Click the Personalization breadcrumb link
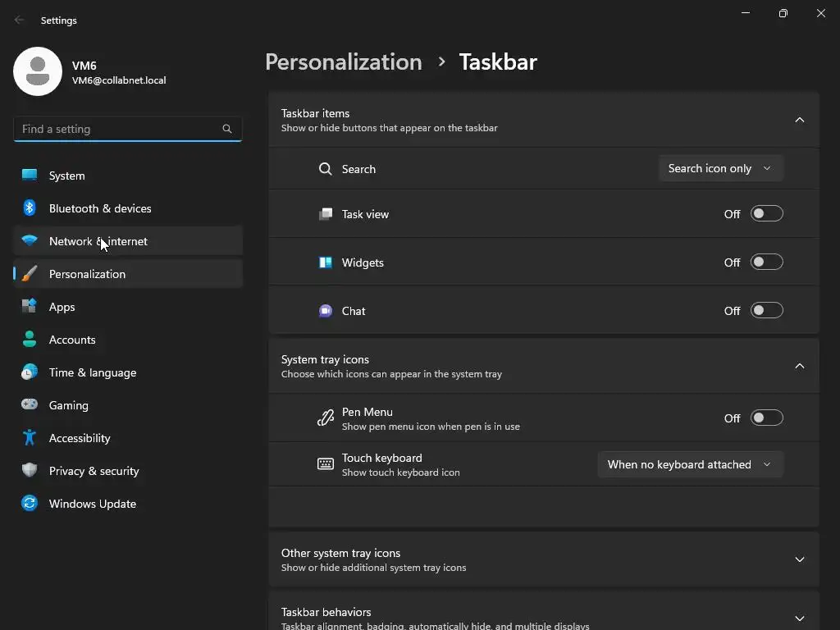This screenshot has height=630, width=840. (344, 62)
